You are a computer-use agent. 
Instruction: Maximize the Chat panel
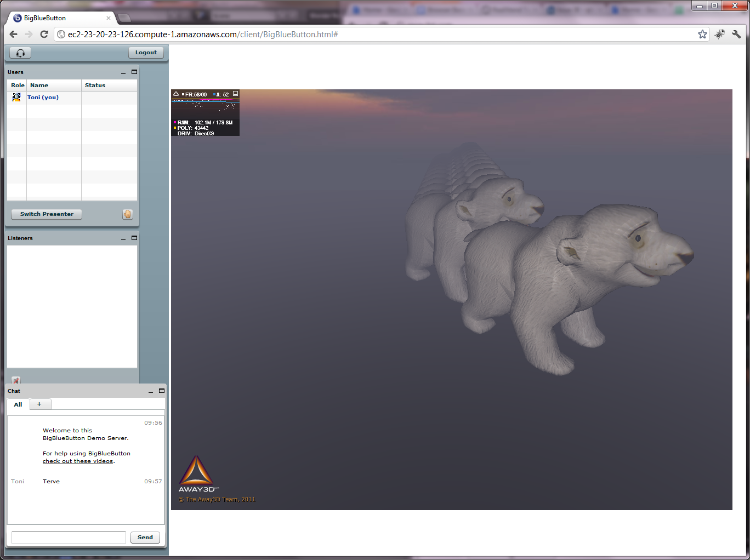162,391
